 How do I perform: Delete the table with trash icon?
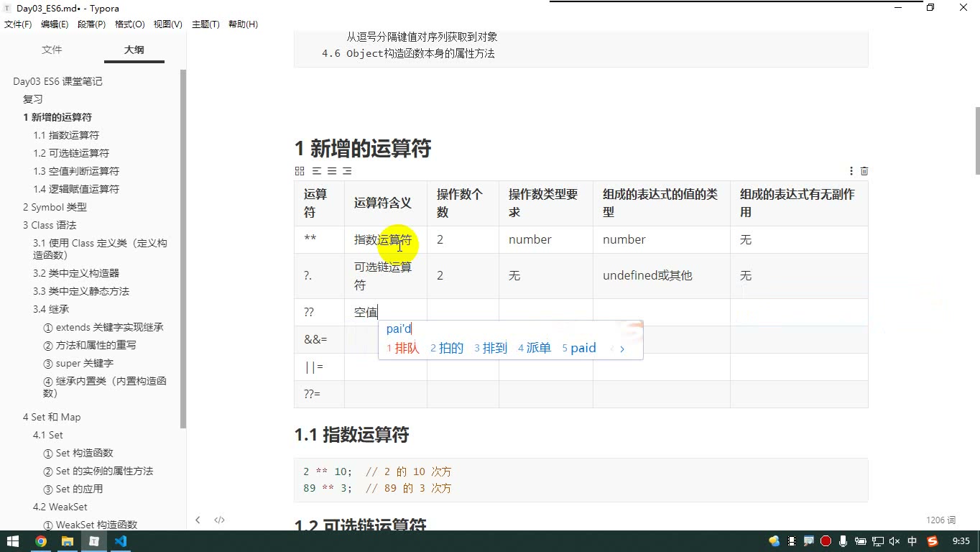pos(864,171)
